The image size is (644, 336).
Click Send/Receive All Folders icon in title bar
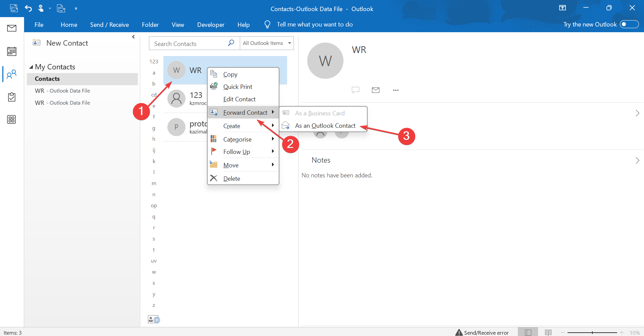(x=14, y=8)
